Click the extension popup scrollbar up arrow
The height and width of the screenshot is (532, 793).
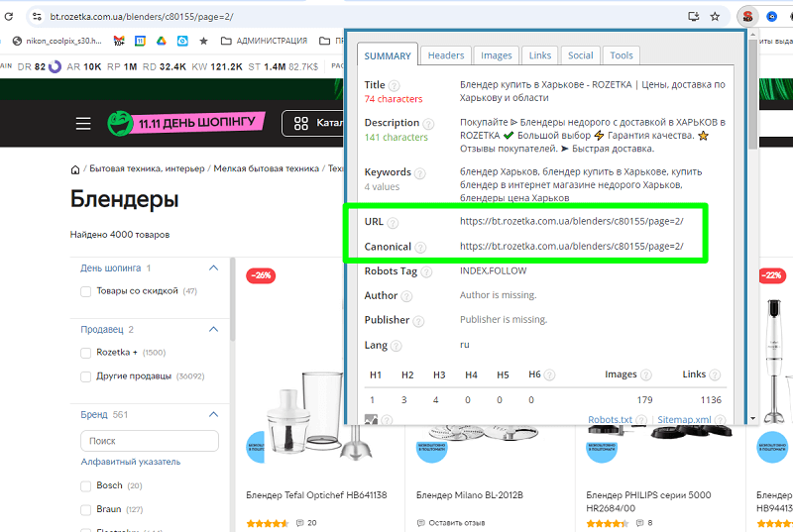[752, 35]
